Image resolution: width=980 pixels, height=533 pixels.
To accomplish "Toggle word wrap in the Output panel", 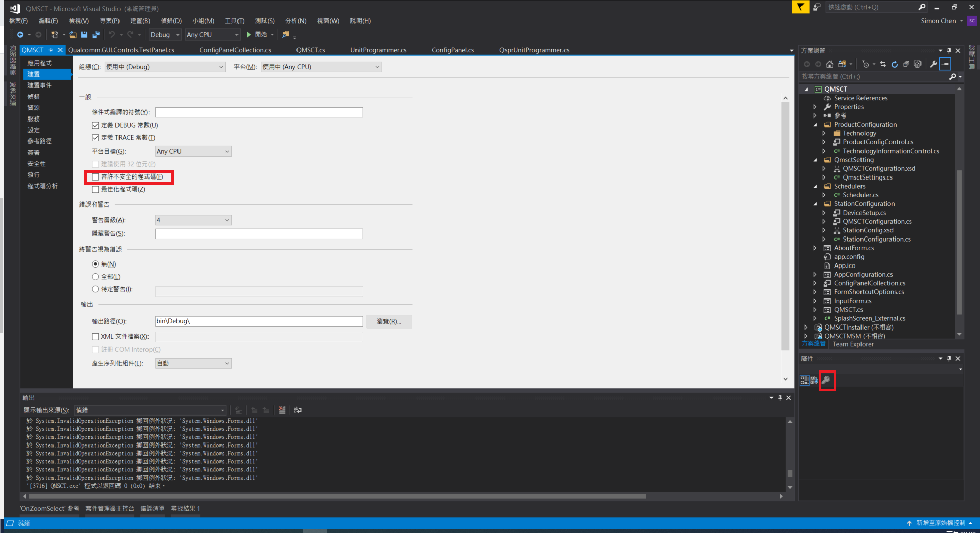I will [x=298, y=410].
